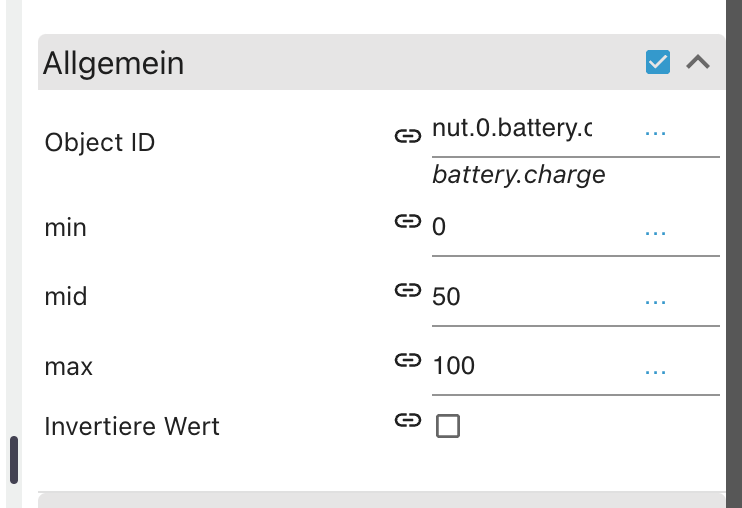The width and height of the screenshot is (742, 508).
Task: Click the mid value field showing 50
Action: 530,297
